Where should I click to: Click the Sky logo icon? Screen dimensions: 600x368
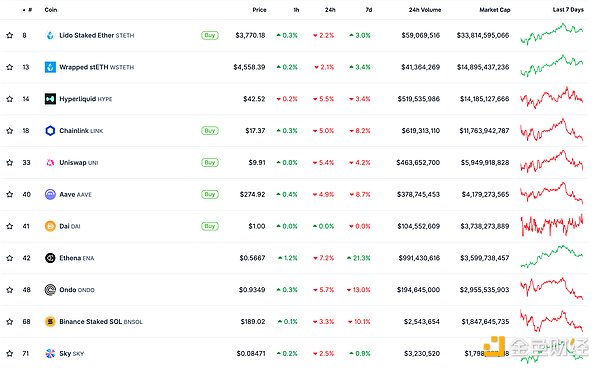[50, 353]
